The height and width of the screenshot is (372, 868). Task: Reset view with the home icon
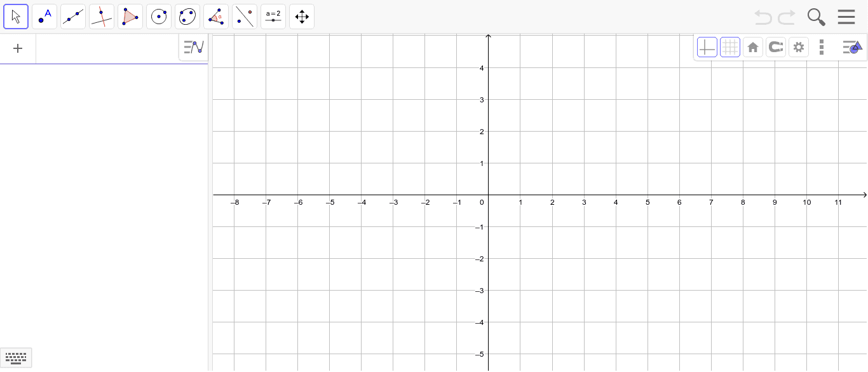(753, 47)
